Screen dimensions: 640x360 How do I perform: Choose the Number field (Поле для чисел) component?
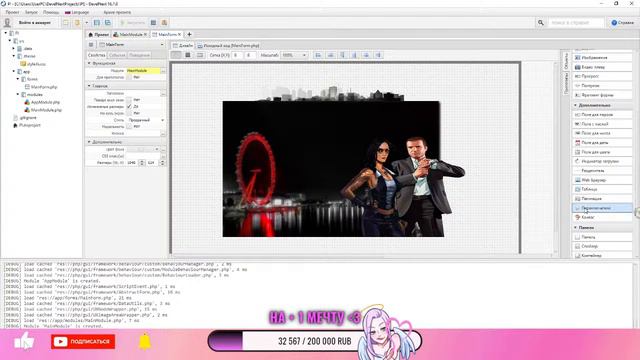click(602, 133)
